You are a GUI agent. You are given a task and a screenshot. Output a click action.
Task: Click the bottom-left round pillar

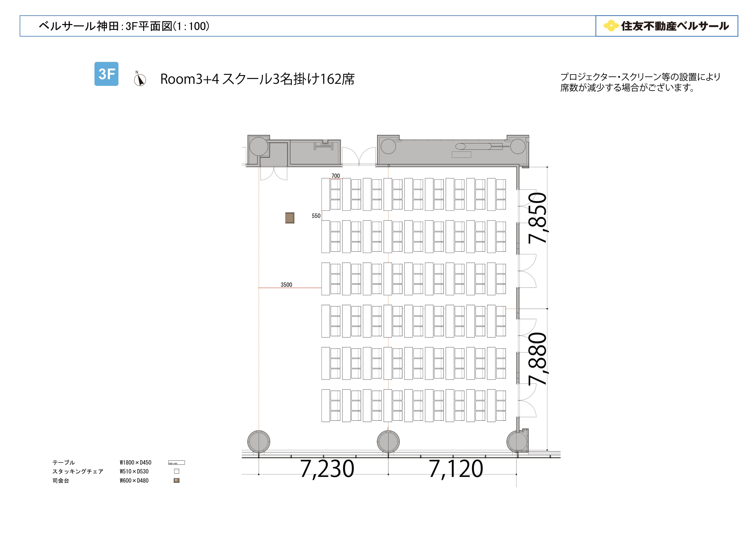point(259,442)
